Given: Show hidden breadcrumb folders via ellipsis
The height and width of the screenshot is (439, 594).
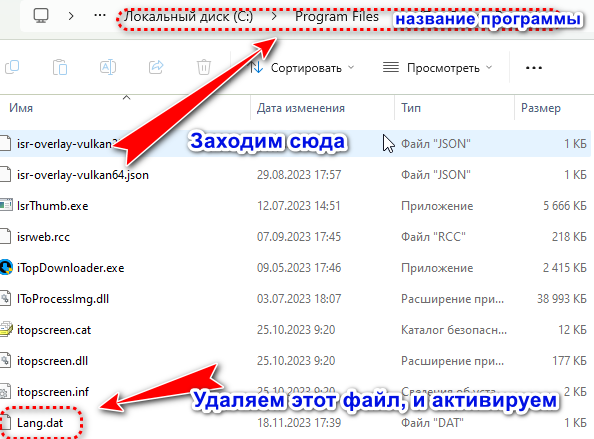Looking at the screenshot, I should coord(100,15).
